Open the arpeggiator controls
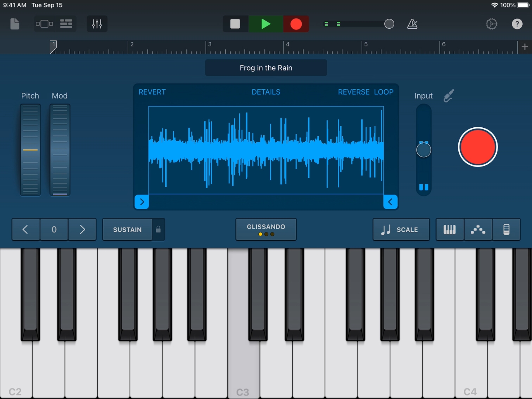The width and height of the screenshot is (532, 399). click(478, 229)
